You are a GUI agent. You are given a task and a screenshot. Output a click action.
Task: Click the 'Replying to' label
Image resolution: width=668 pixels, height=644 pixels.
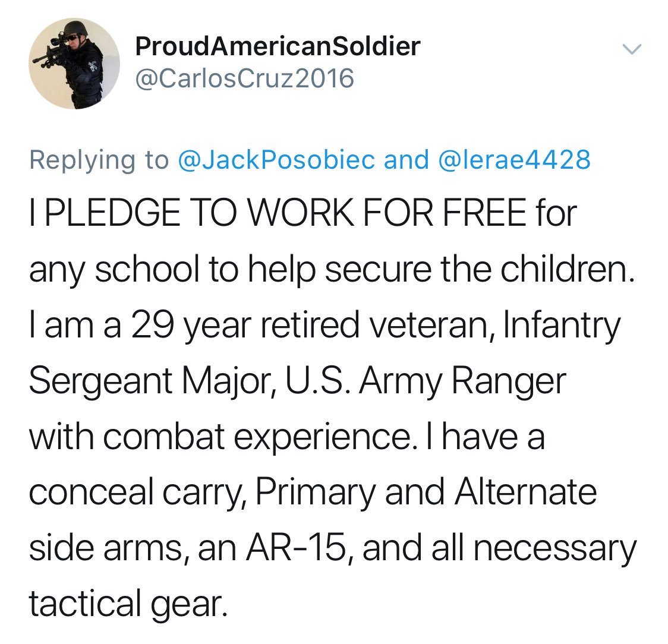point(99,160)
